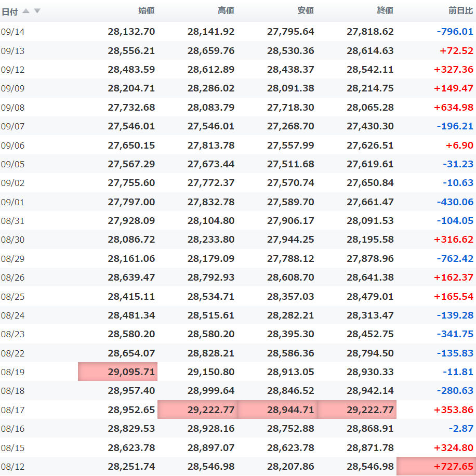Select the opening value 27,732.68
Viewport: 476px width, 476px height.
click(x=131, y=108)
